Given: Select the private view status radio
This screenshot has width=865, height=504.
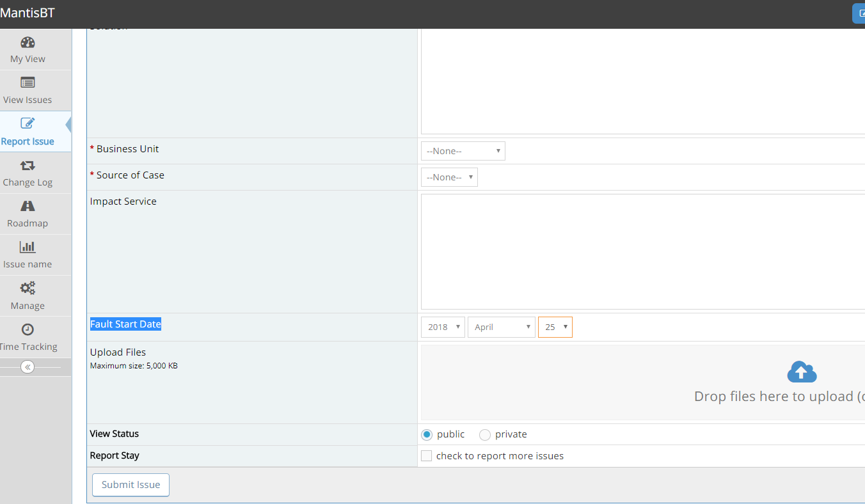Looking at the screenshot, I should click(x=485, y=435).
